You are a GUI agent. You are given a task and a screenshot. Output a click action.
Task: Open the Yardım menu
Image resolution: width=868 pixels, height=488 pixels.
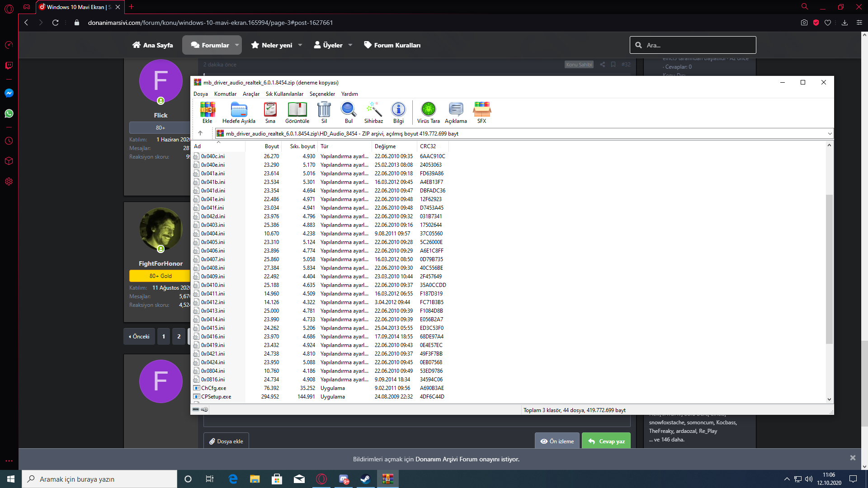pos(349,94)
